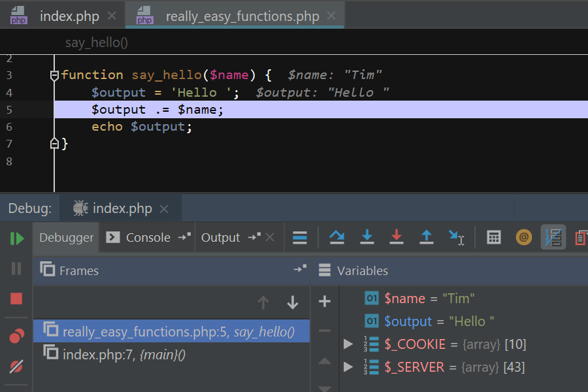Screen dimensions: 588x392
Task: Add a new watch with plus icon
Action: (x=325, y=301)
